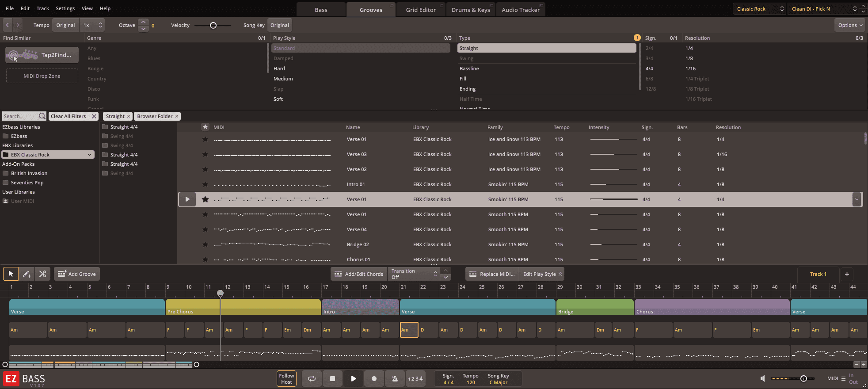This screenshot has height=389, width=868.
Task: Favorite the Verse 03 groove star
Action: [x=205, y=154]
